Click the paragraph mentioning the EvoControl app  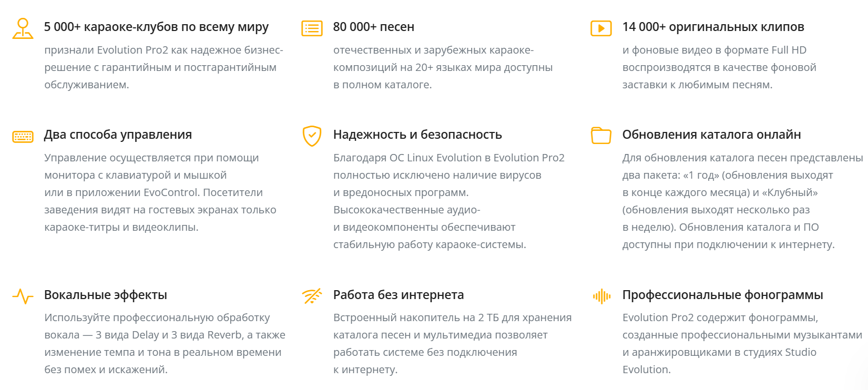tap(160, 192)
